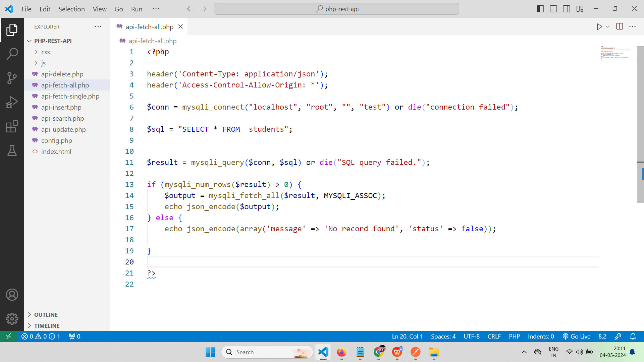644x362 pixels.
Task: Expand the OUTLINE section
Action: pyautogui.click(x=46, y=314)
